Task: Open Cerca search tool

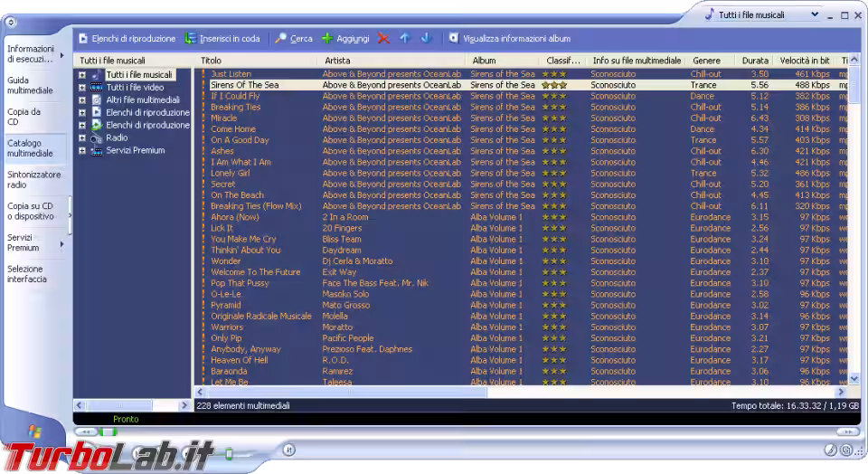Action: [x=294, y=38]
